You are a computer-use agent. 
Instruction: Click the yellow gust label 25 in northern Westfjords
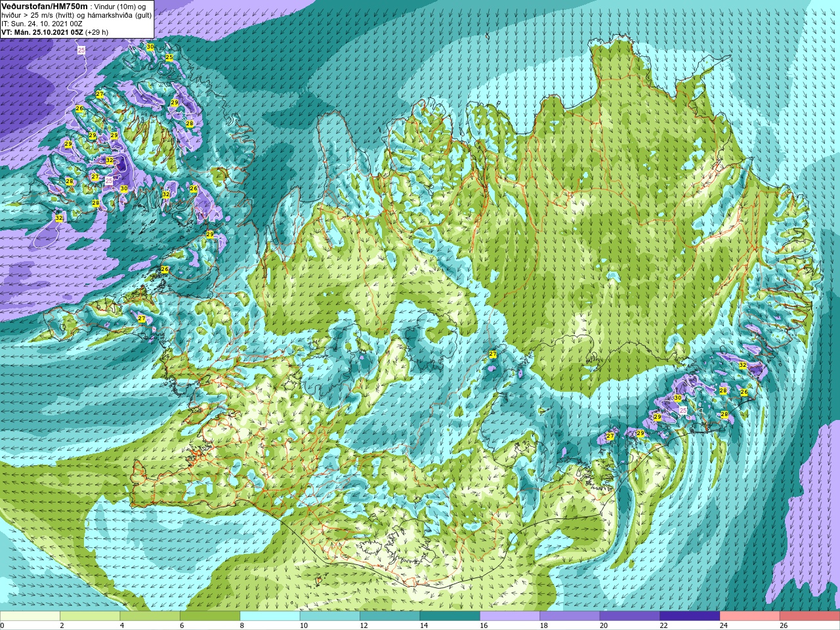click(169, 58)
